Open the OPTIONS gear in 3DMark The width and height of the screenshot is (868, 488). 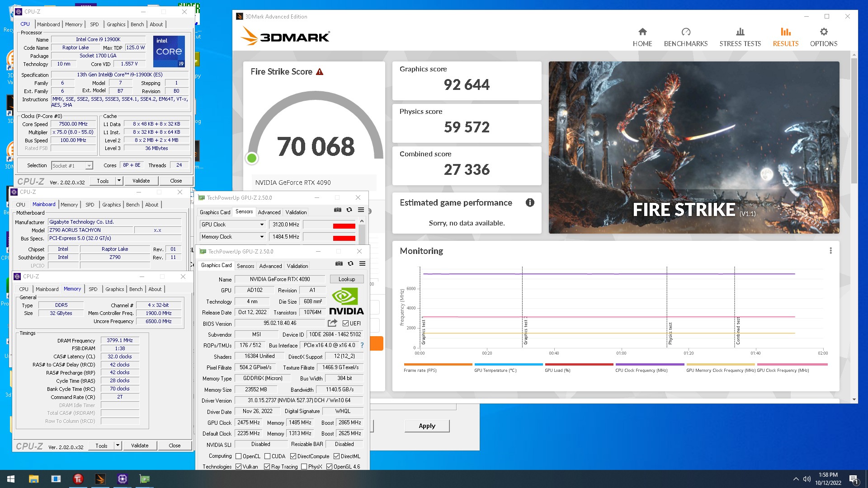824,37
